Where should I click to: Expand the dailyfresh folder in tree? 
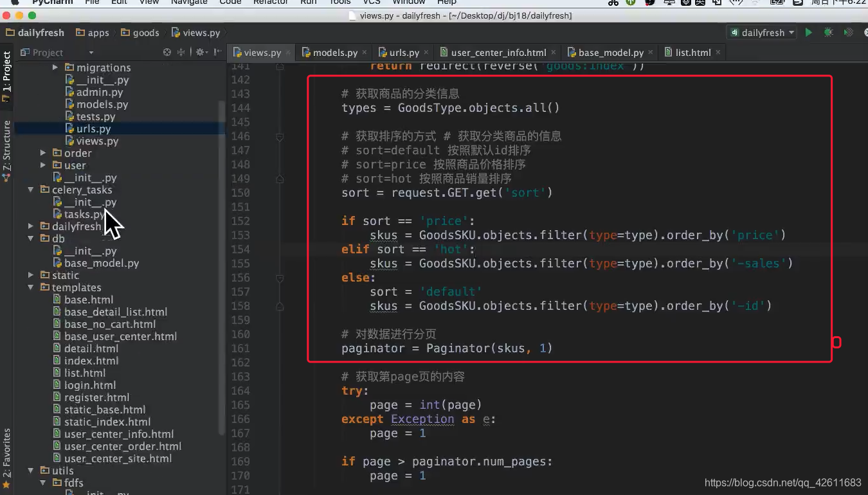click(31, 226)
